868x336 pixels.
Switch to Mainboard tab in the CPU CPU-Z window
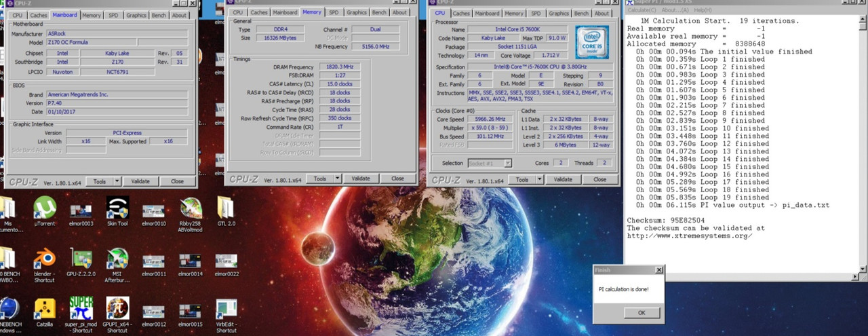[487, 13]
